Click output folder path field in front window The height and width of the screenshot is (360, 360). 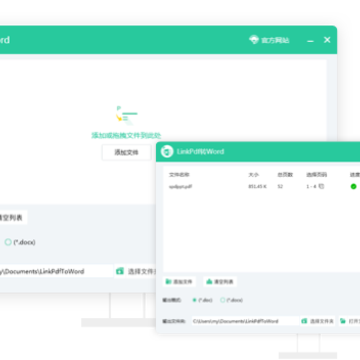pos(245,321)
